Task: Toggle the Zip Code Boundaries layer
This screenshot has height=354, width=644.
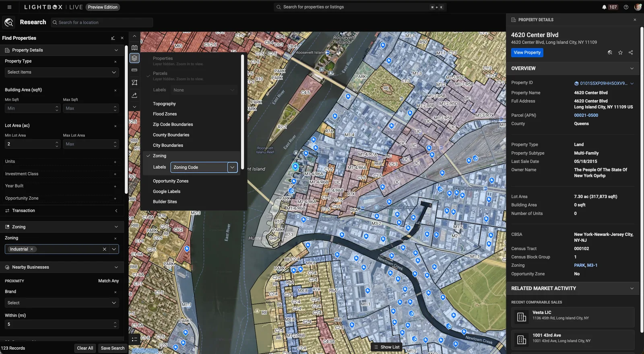Action: 173,124
